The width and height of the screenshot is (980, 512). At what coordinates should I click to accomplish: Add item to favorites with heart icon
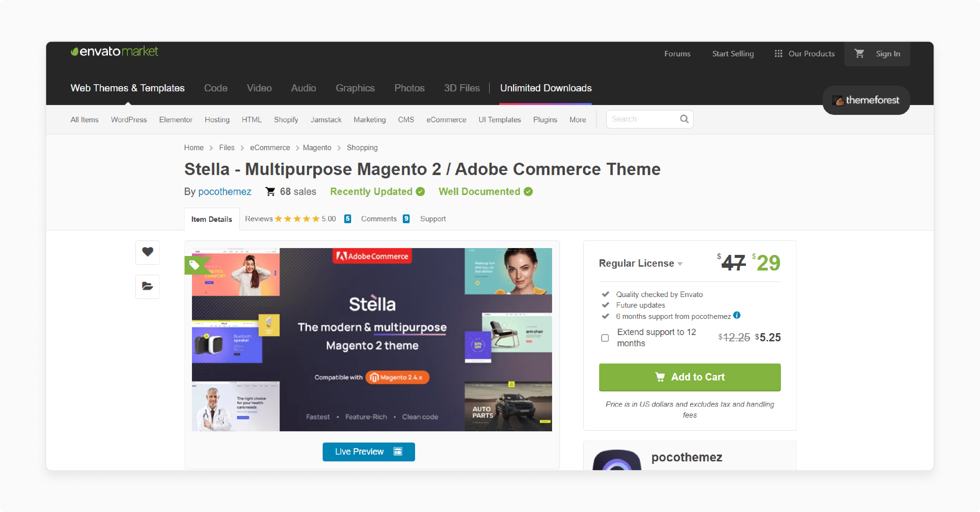click(148, 252)
